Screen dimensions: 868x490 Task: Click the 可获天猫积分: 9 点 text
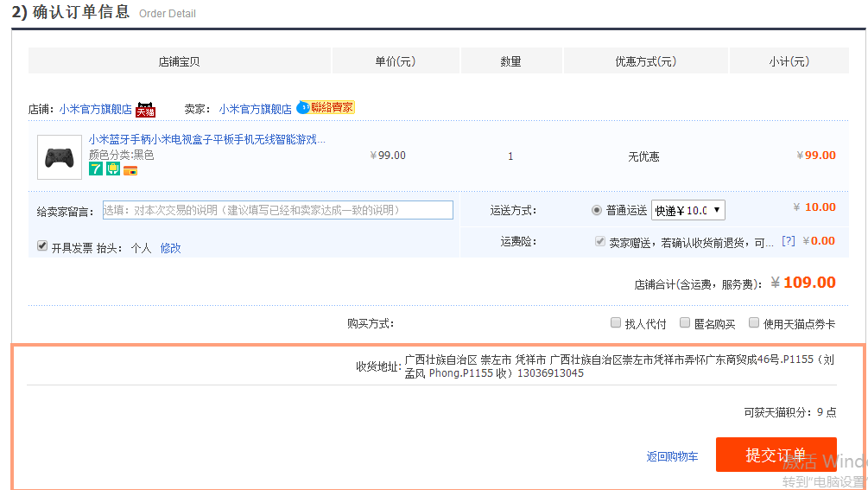(x=790, y=412)
